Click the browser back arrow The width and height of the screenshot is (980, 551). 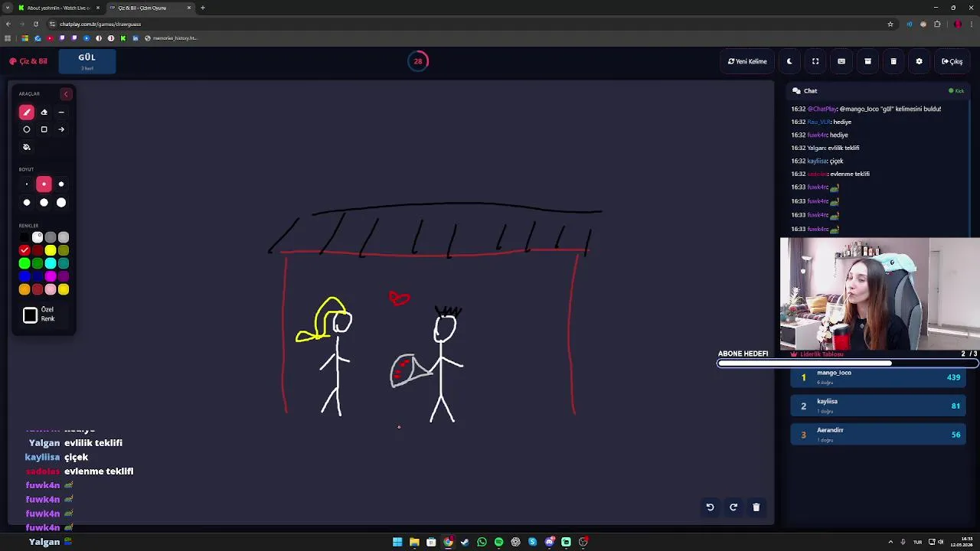tap(8, 24)
